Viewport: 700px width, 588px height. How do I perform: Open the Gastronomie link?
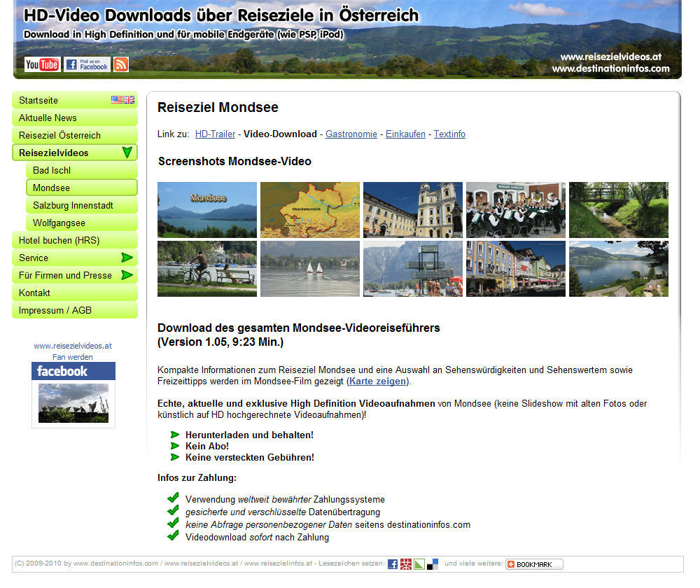click(351, 134)
